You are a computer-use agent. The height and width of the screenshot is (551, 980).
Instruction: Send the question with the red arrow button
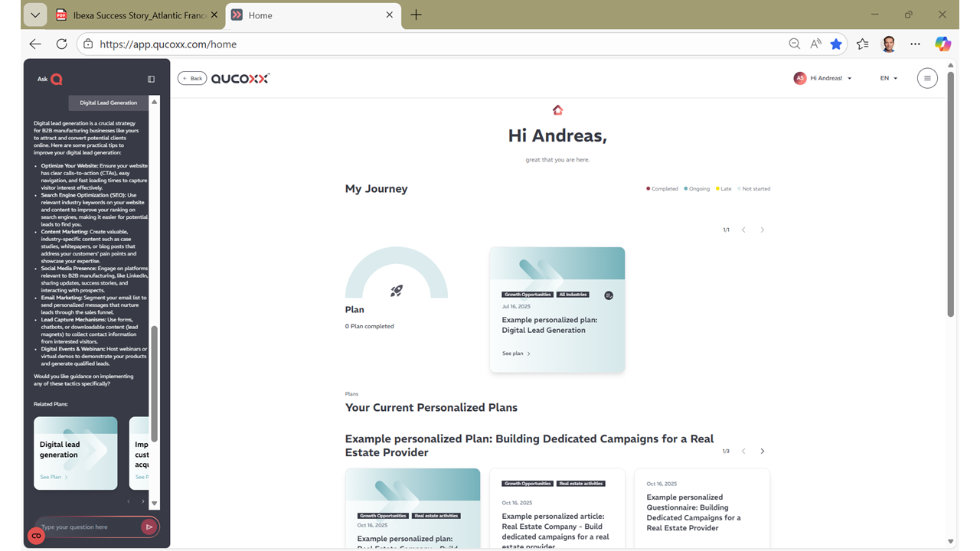[149, 527]
